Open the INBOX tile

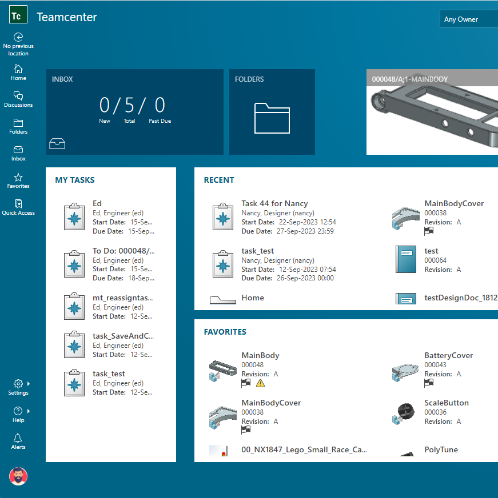point(135,112)
